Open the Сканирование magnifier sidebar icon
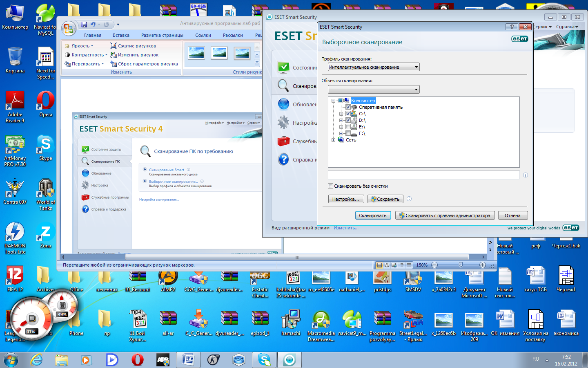 [x=283, y=85]
